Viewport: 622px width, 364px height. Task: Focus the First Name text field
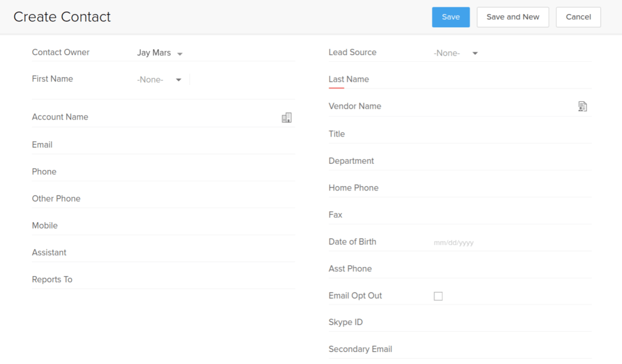tap(242, 79)
